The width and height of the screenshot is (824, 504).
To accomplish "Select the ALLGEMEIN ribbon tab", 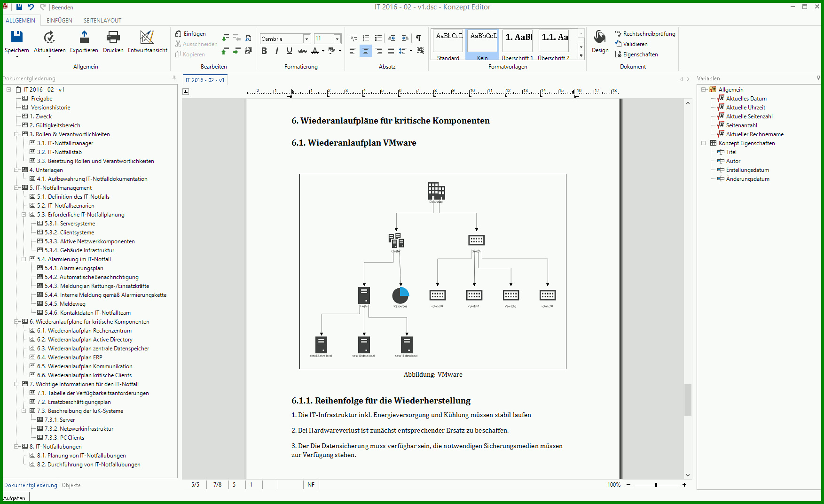I will pos(20,20).
